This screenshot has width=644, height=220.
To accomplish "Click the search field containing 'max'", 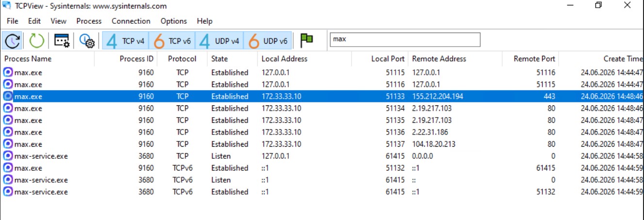I will pyautogui.click(x=405, y=39).
